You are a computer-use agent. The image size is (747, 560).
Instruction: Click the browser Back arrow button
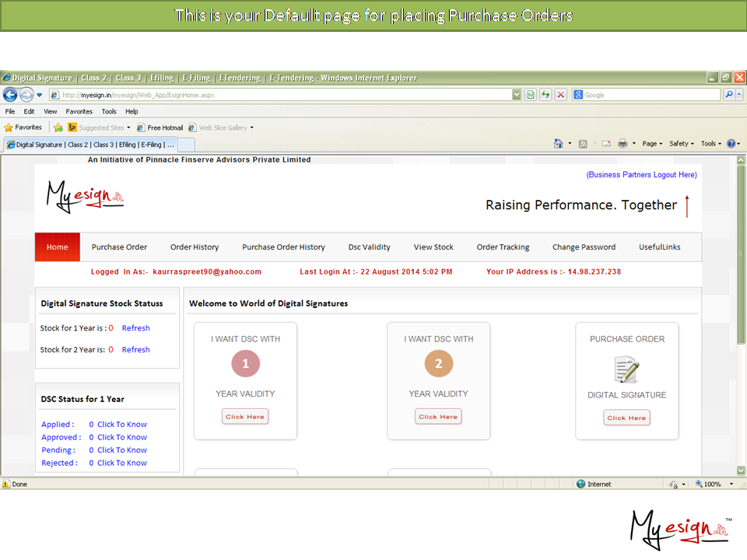10,95
